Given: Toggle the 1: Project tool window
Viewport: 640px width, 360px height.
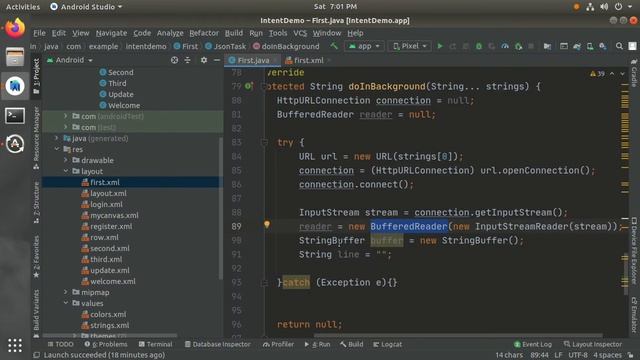Looking at the screenshot, I should [x=36, y=76].
